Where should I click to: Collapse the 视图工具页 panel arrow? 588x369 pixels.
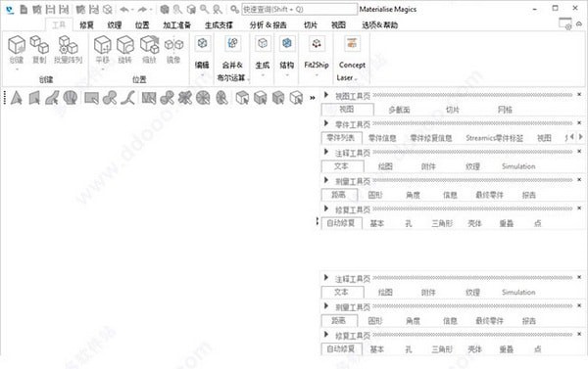(326, 95)
